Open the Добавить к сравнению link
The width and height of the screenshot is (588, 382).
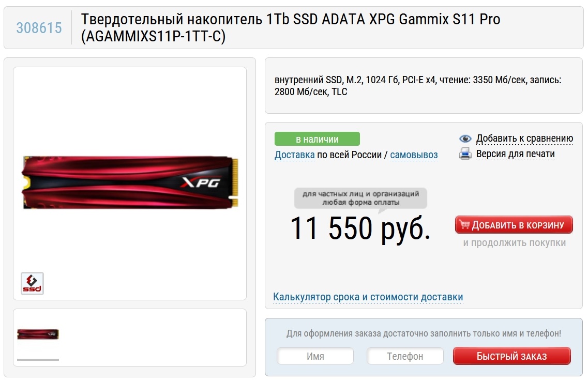[524, 139]
